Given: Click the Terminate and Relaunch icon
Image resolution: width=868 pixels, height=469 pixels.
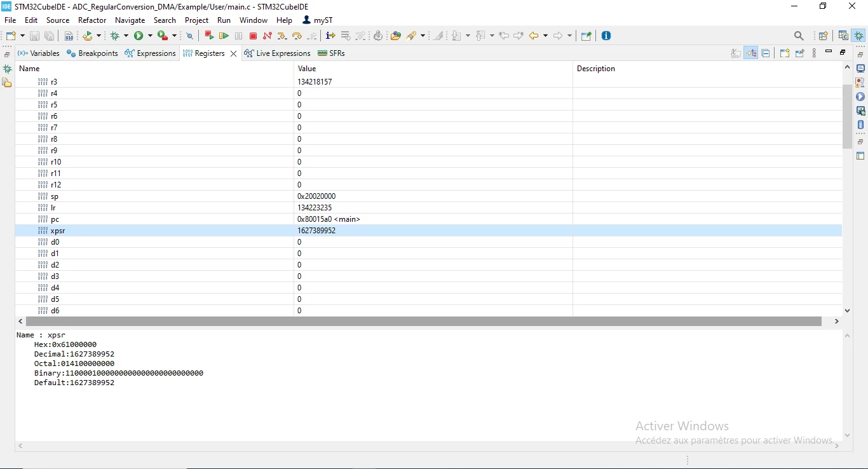Looking at the screenshot, I should click(209, 36).
